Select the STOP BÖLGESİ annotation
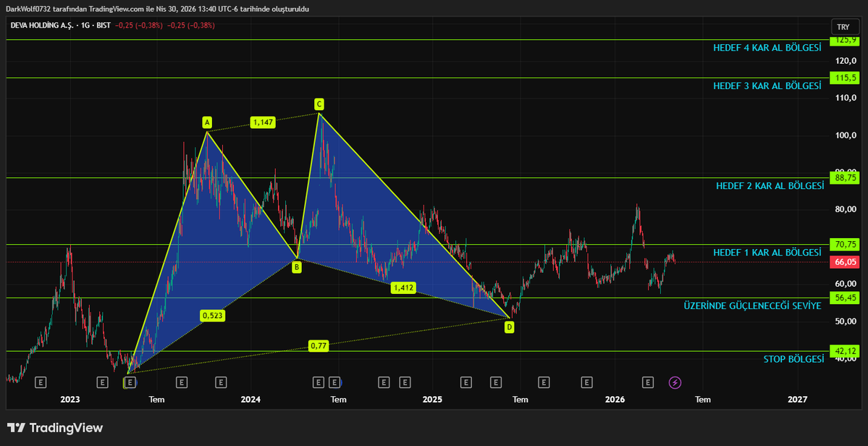The width and height of the screenshot is (868, 446). click(x=794, y=359)
